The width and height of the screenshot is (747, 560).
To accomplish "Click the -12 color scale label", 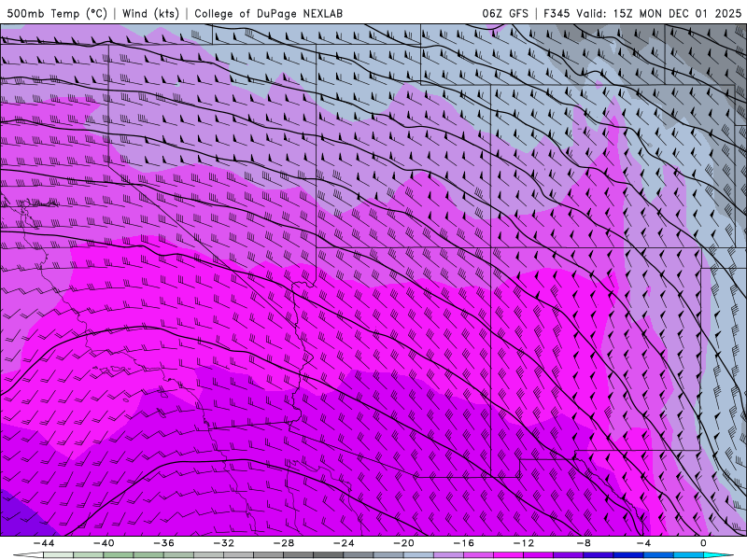I will tap(524, 543).
